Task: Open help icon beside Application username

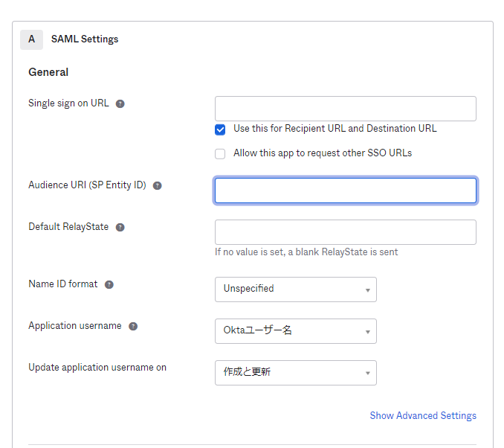Action: 133,327
